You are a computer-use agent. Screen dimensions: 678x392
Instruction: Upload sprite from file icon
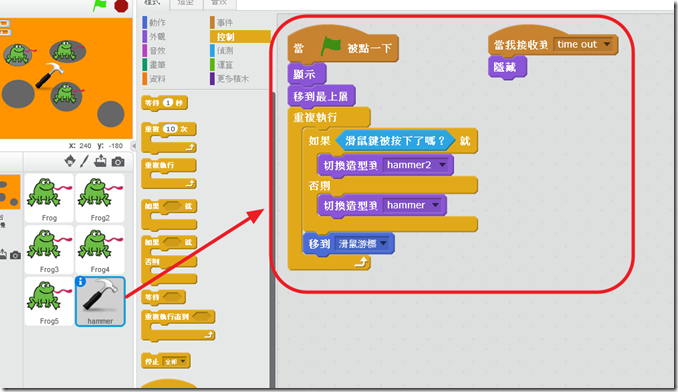pyautogui.click(x=100, y=161)
